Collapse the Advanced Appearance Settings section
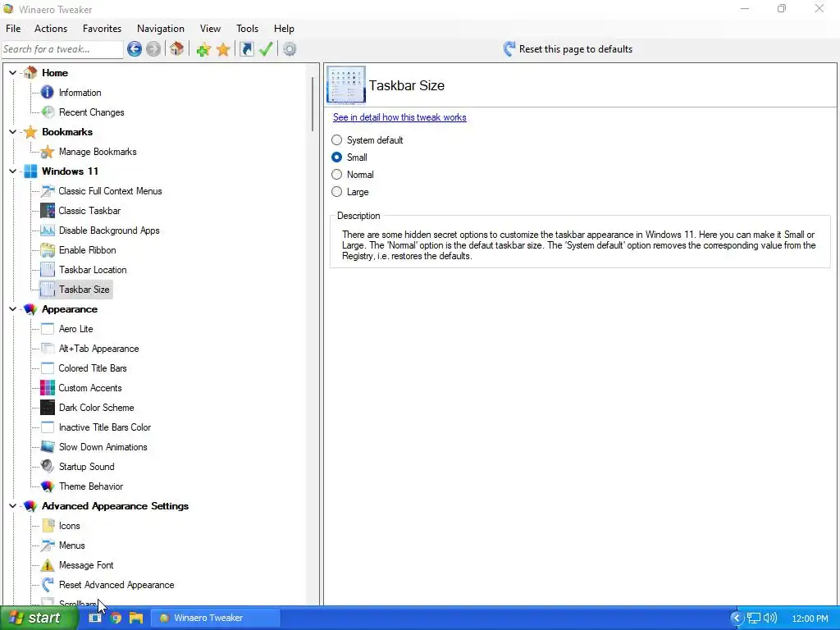The image size is (840, 630). tap(13, 505)
